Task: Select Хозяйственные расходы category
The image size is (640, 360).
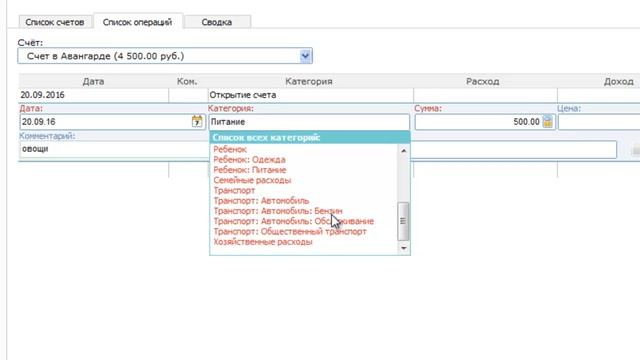Action: tap(263, 242)
